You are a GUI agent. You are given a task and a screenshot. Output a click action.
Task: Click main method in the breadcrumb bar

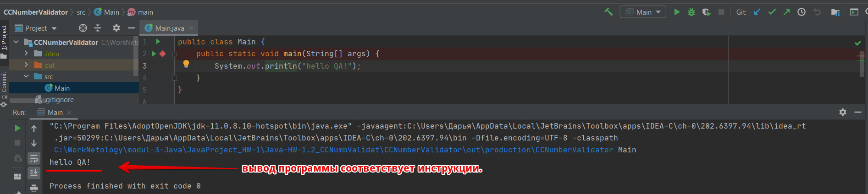coord(141,12)
